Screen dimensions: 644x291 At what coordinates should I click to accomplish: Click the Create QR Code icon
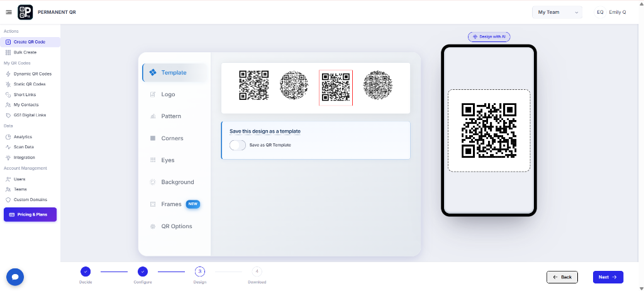click(x=8, y=42)
